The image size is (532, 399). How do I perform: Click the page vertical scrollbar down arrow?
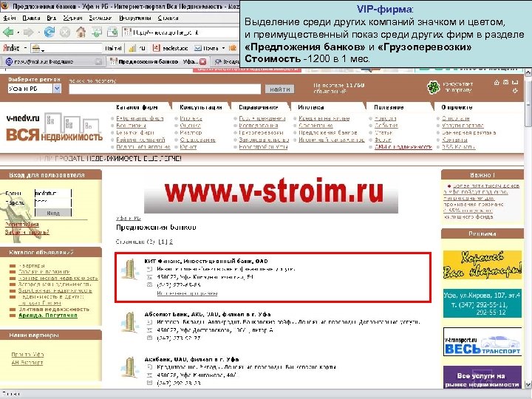(x=528, y=384)
